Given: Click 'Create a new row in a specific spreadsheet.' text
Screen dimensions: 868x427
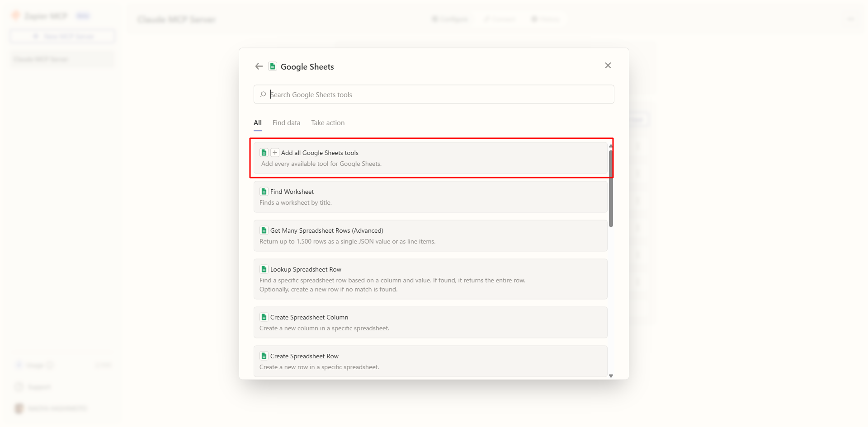Looking at the screenshot, I should pos(319,367).
